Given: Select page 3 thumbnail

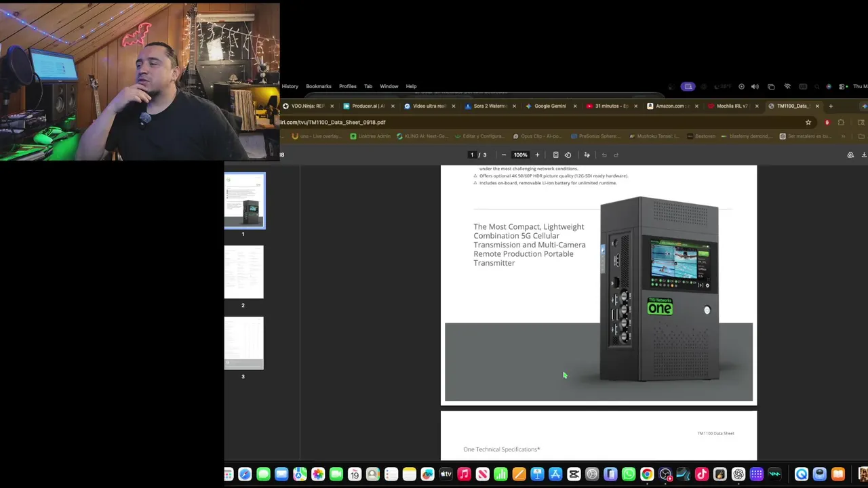Looking at the screenshot, I should pos(244,344).
